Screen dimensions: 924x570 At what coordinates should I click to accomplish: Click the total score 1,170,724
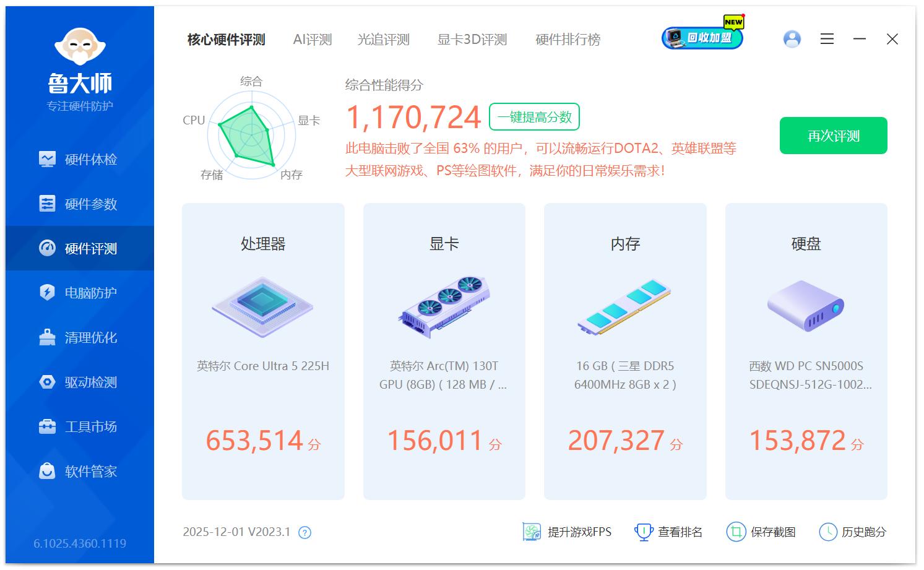coord(413,117)
